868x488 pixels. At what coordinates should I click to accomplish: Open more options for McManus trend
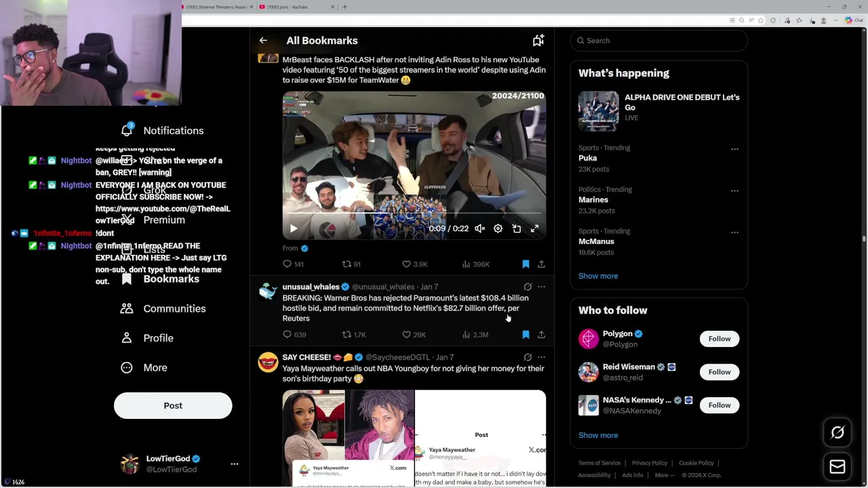[734, 232]
